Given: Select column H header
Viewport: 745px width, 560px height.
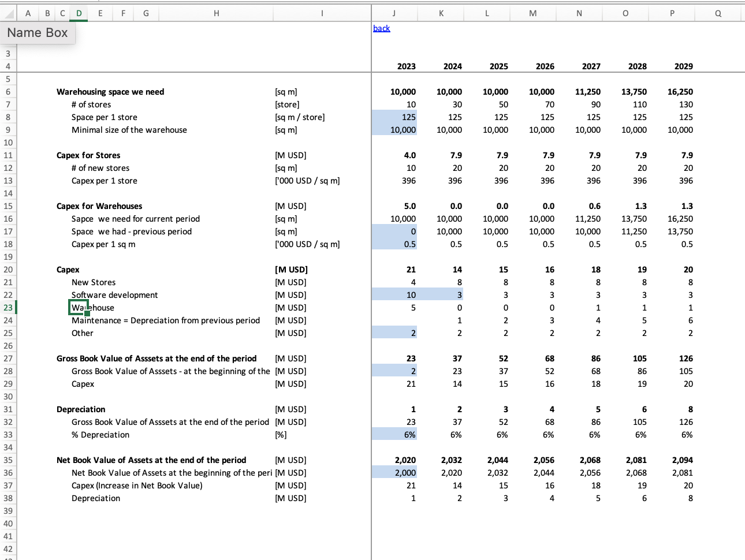Looking at the screenshot, I should (216, 13).
